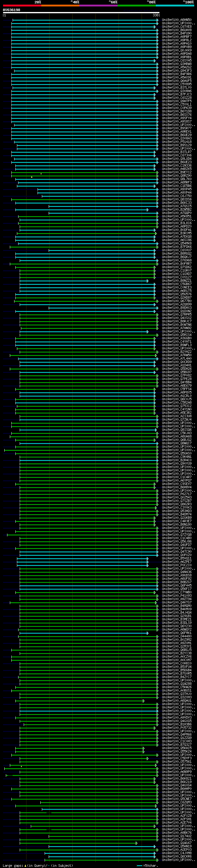Open hit UniRef100_B6UAV8

click(x=177, y=30)
